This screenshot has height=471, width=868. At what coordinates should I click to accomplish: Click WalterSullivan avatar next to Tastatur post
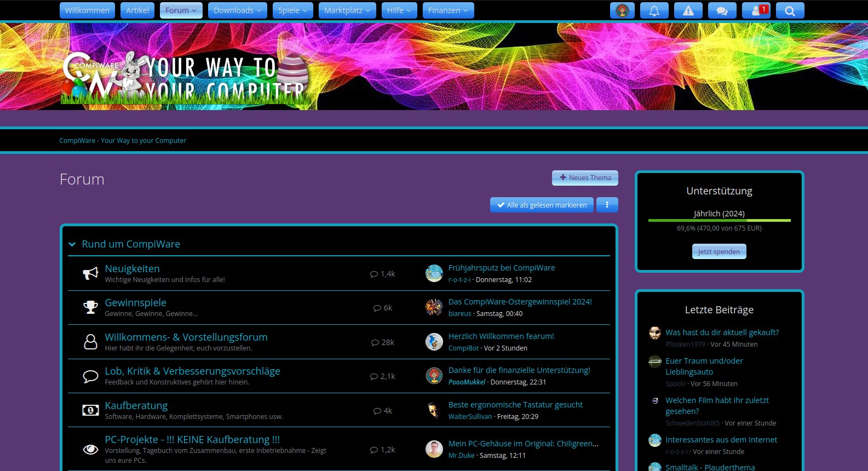coord(434,410)
